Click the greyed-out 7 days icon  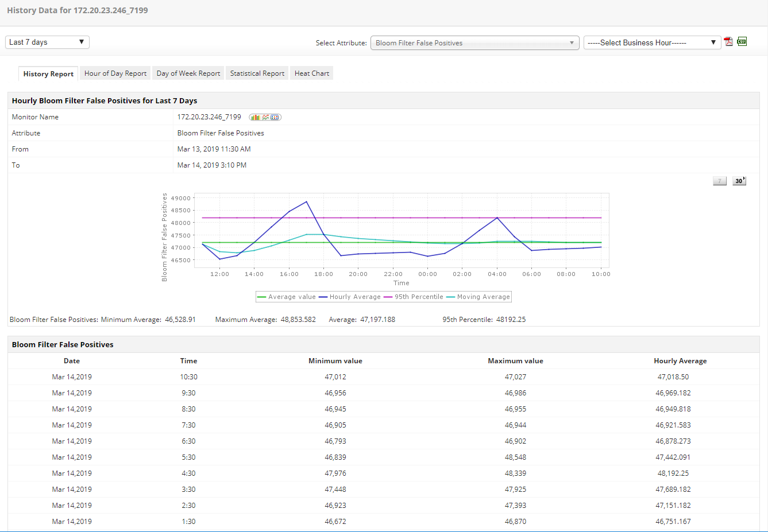[x=720, y=181]
